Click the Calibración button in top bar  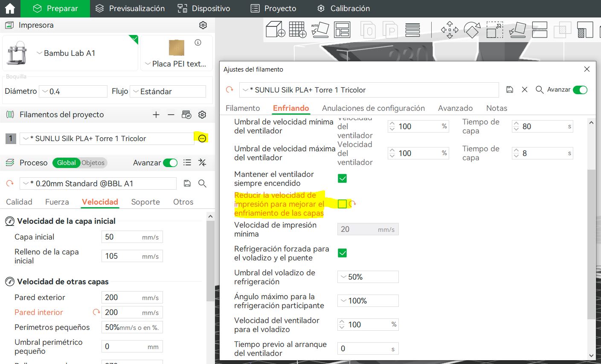tap(343, 9)
